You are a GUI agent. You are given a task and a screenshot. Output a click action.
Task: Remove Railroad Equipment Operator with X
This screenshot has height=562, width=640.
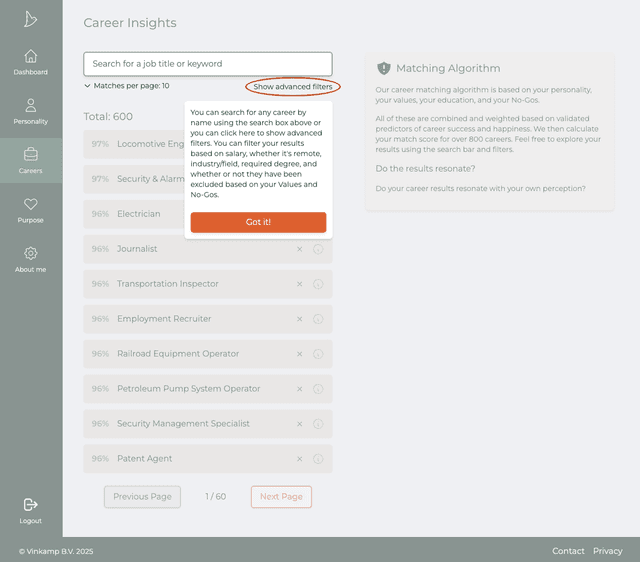(300, 354)
